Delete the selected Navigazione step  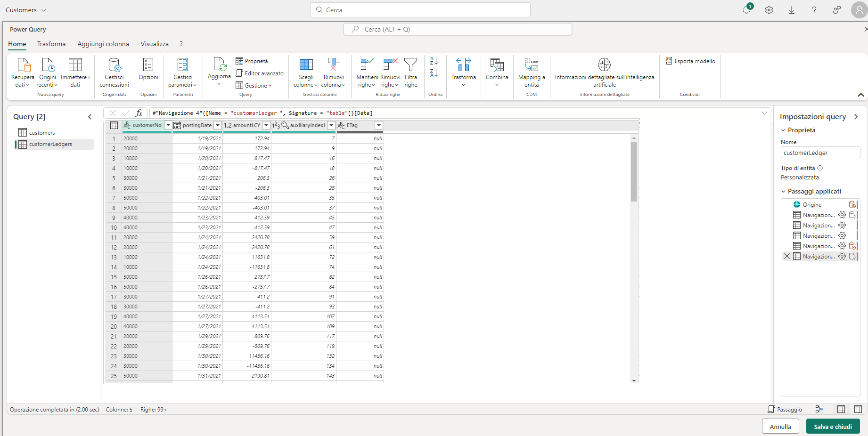click(x=786, y=257)
